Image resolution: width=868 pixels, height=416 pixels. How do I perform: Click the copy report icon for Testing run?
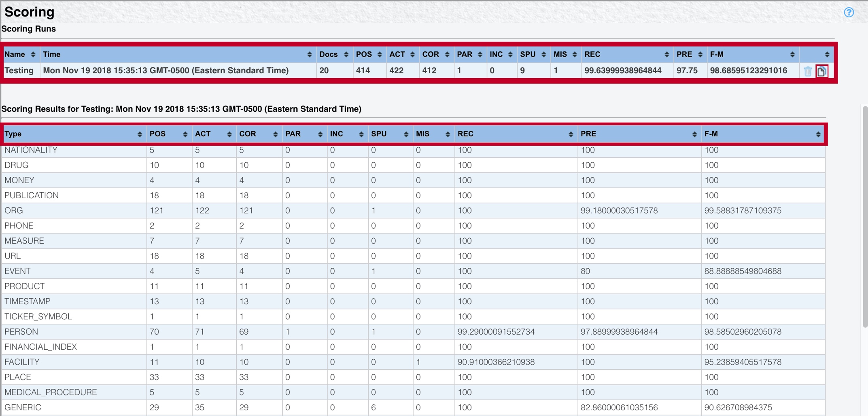[x=821, y=71]
